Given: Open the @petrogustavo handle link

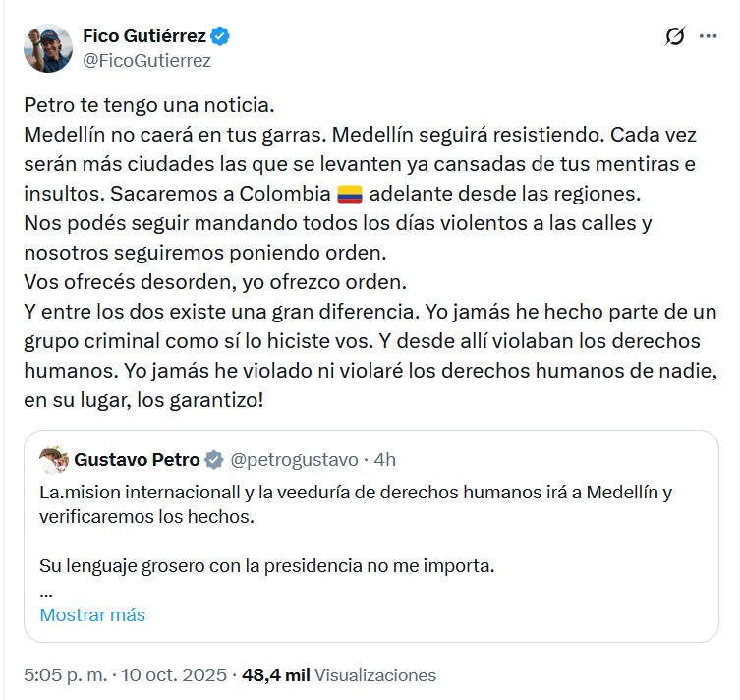Looking at the screenshot, I should [x=296, y=459].
